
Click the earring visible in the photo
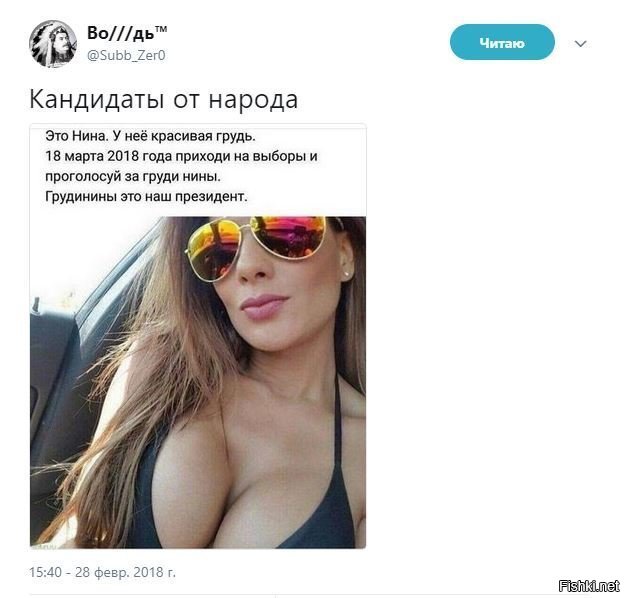coord(346,273)
